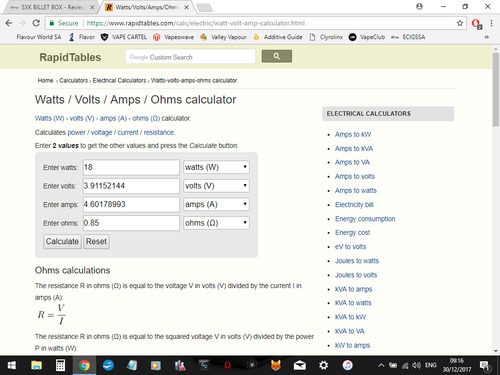Open the volume control in the system tray
This screenshot has height=375, width=500.
[416, 365]
